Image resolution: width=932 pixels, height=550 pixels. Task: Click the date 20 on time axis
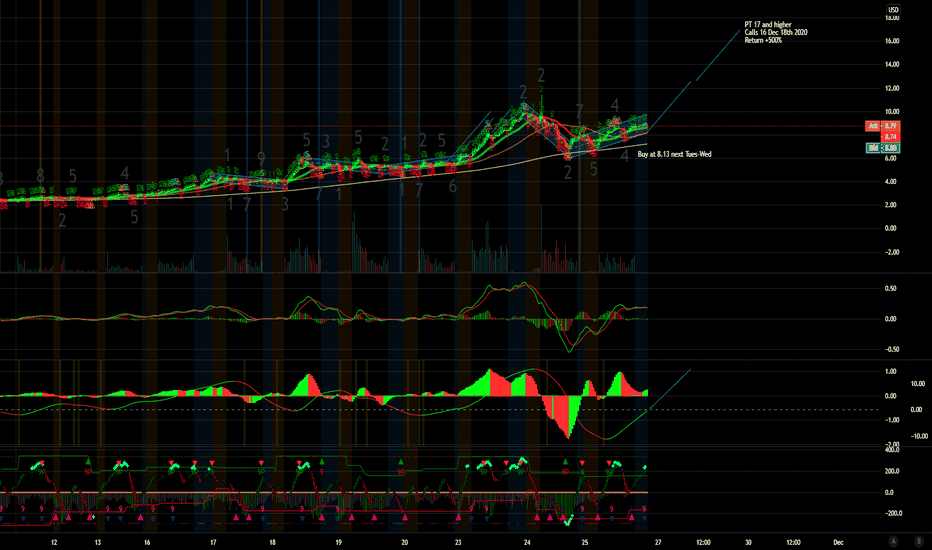click(404, 542)
